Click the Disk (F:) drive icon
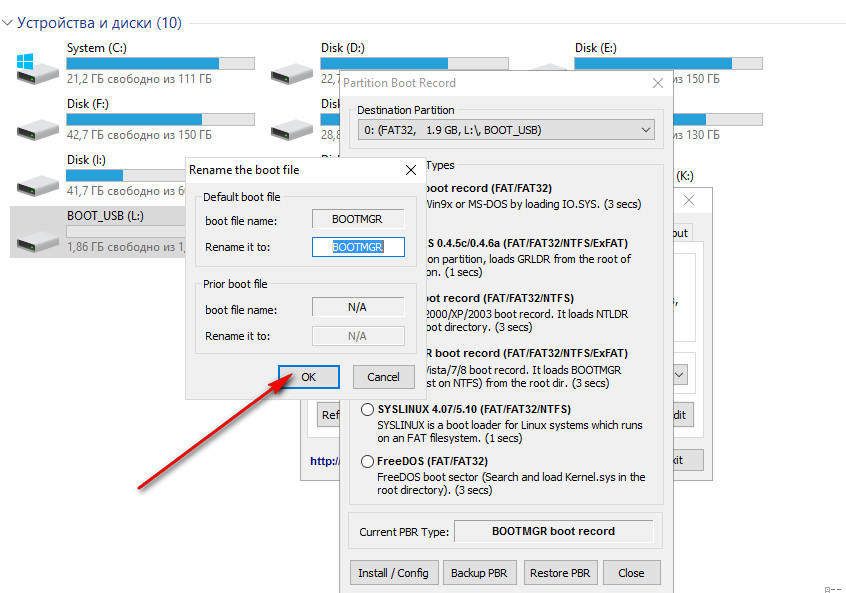The height and width of the screenshot is (593, 846). click(x=38, y=126)
